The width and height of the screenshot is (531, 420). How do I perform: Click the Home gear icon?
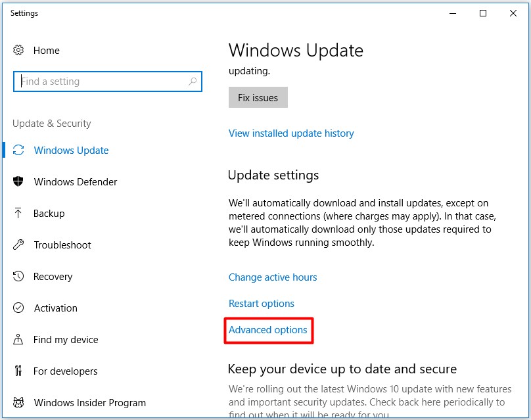[18, 51]
